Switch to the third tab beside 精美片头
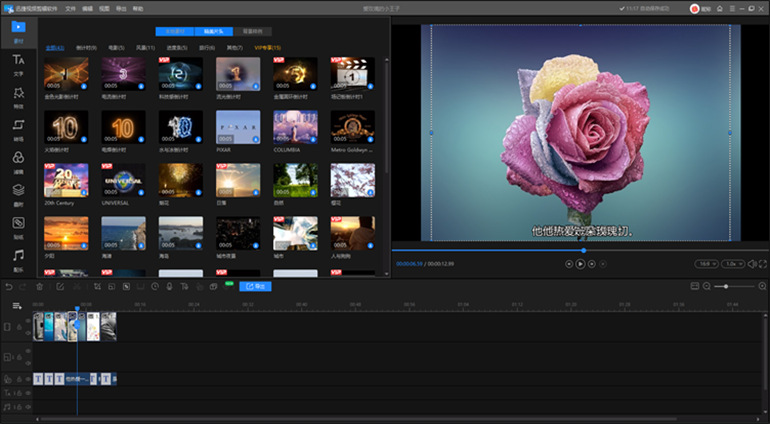Image resolution: width=770 pixels, height=424 pixels. click(252, 31)
